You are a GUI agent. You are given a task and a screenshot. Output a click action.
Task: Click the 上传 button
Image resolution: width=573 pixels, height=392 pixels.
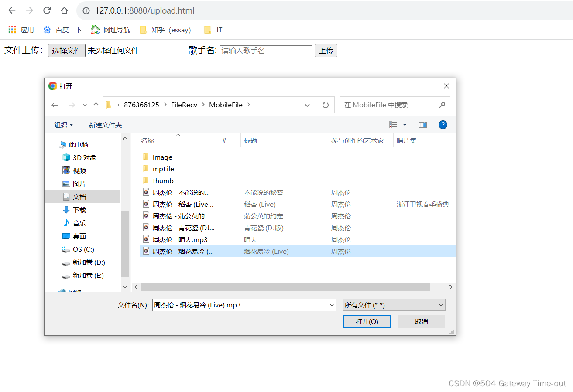coord(326,51)
